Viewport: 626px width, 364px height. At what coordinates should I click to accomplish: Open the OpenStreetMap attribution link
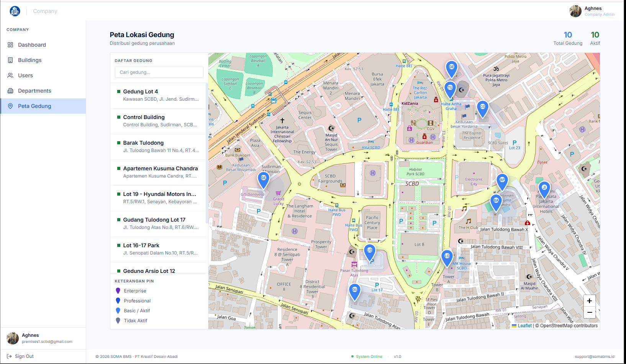(569, 326)
